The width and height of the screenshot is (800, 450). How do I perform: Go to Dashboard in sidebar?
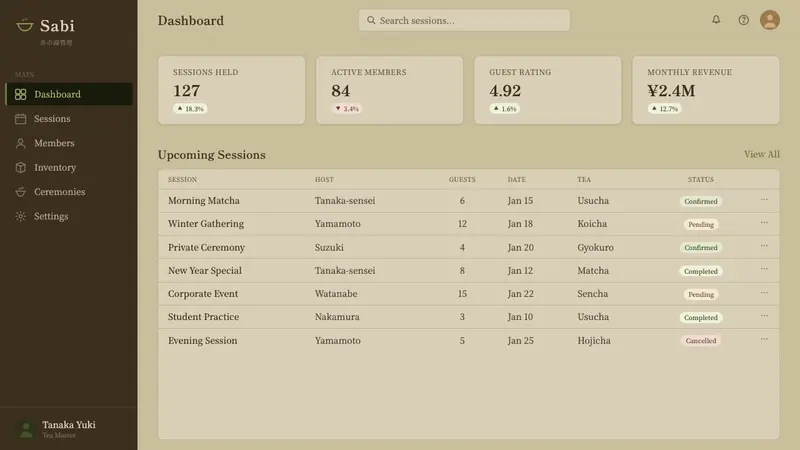point(69,94)
